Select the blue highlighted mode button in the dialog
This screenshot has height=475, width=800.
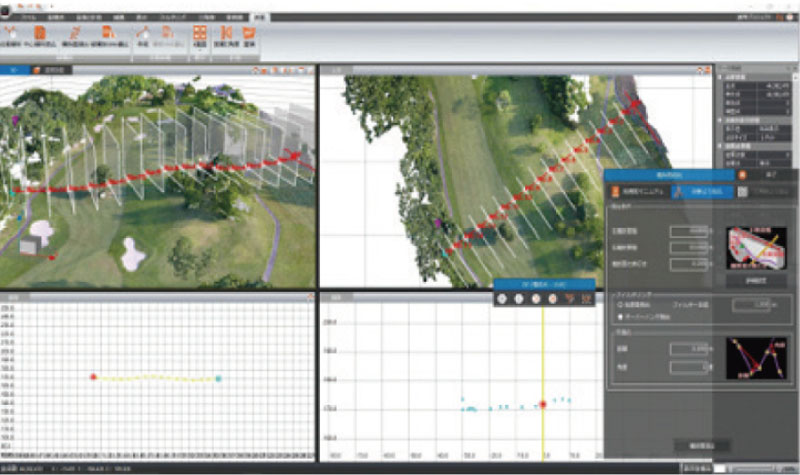[x=703, y=191]
